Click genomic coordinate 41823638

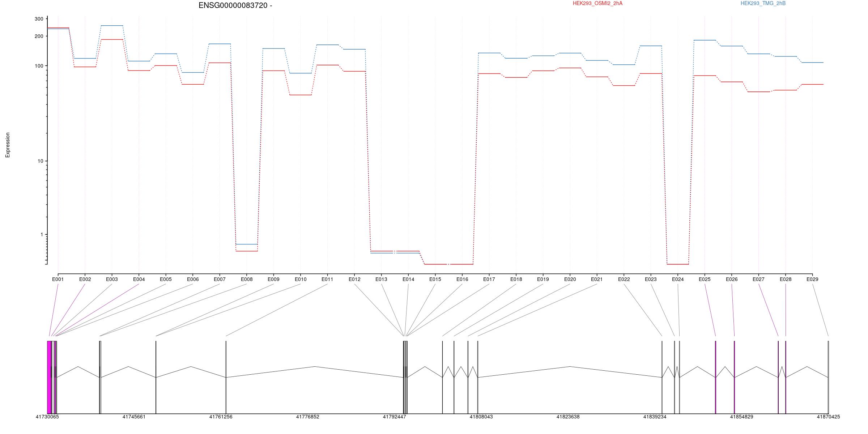pyautogui.click(x=568, y=417)
